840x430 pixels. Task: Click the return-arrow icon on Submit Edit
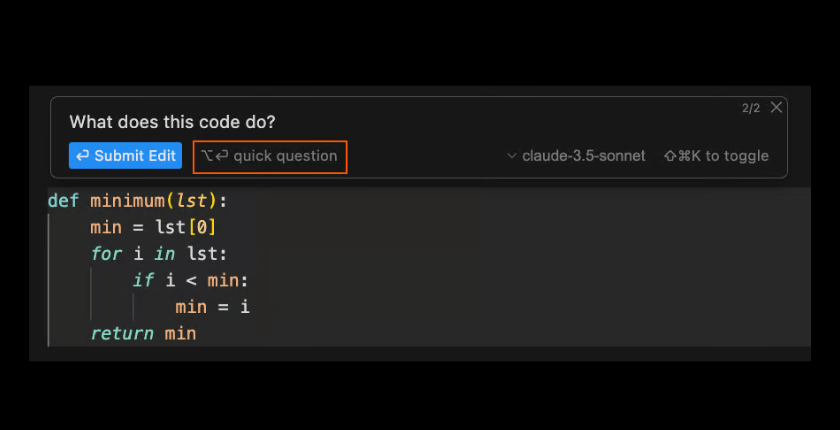[x=82, y=156]
